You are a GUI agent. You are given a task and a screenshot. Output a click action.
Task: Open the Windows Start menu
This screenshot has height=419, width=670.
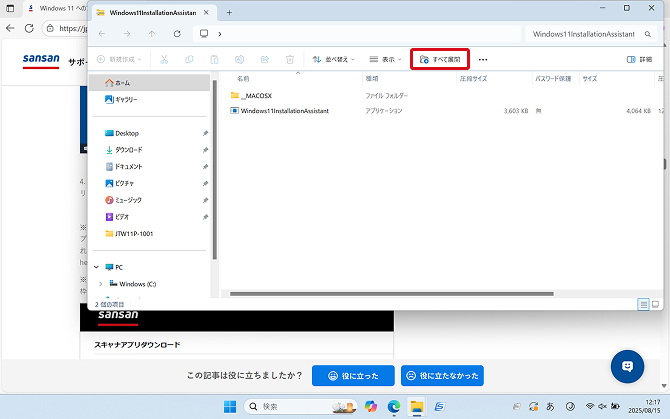tap(232, 407)
